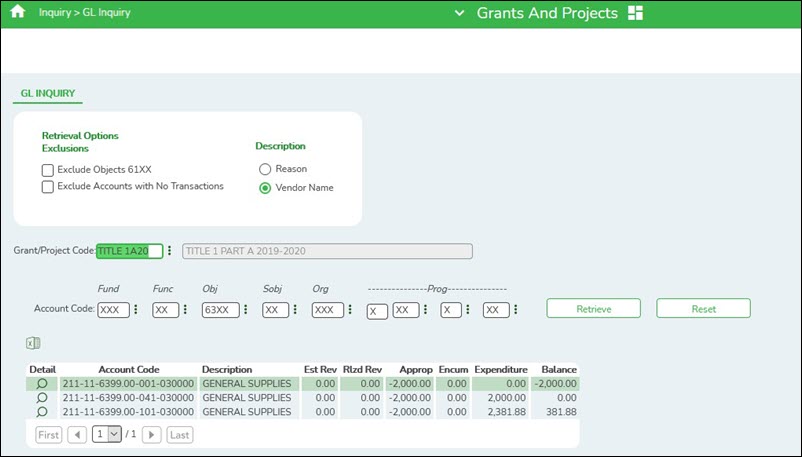This screenshot has height=457, width=802.
Task: Open the page number dropdown
Action: click(105, 435)
